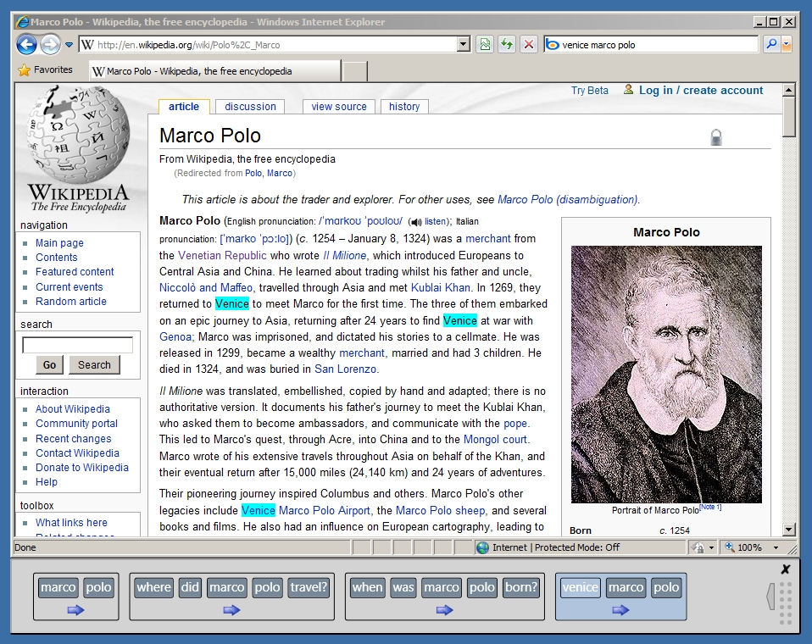Click the browser Back arrow button
Viewport: 812px width, 644px height.
tap(26, 45)
